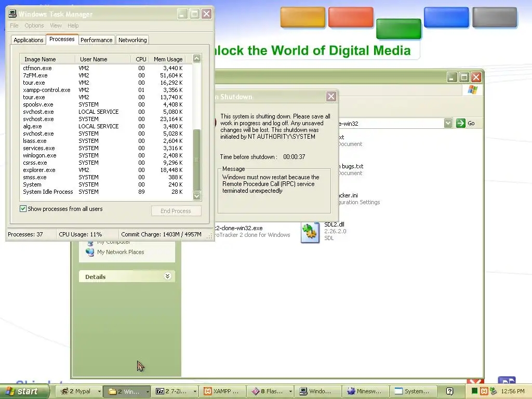Click the blue button in tour window

click(446, 17)
